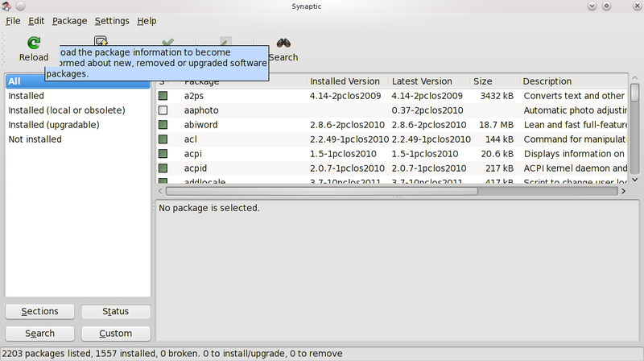Toggle status box for a2ps package
Viewport: 644px width, 361px height.
(163, 96)
